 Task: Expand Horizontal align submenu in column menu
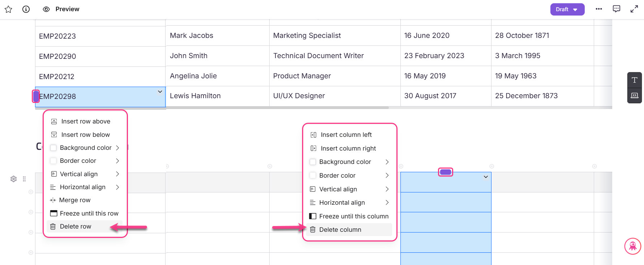(387, 203)
